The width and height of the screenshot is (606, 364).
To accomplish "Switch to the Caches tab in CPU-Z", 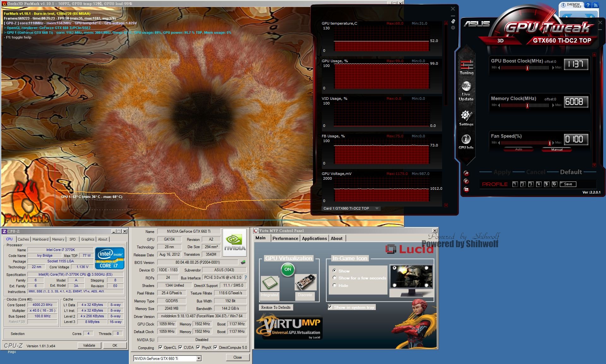I will click(23, 239).
